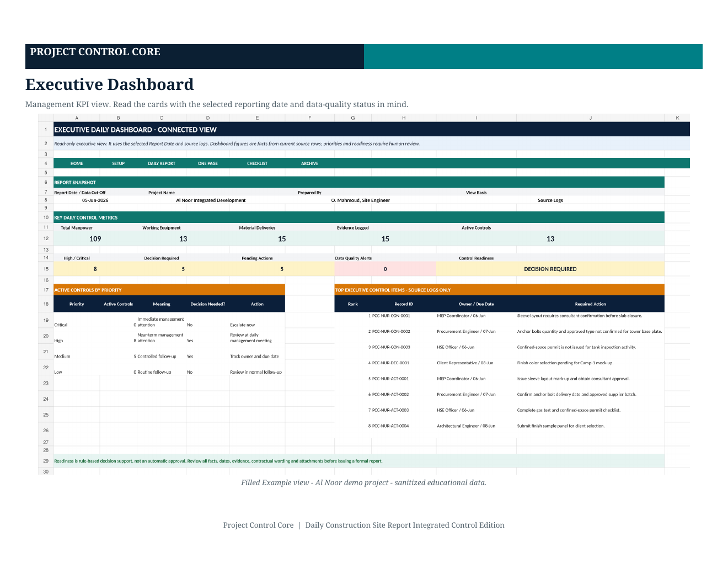This screenshot has height=563, width=728.
Task: Open the CHECKLIST tab
Action: 257,163
